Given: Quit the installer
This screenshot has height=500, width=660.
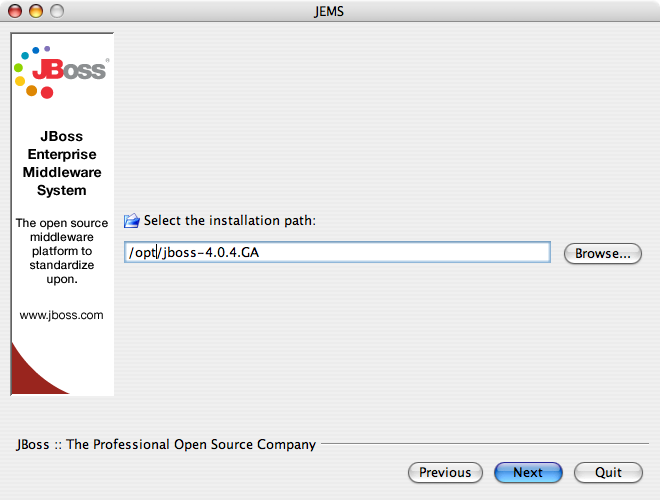Looking at the screenshot, I should (608, 472).
